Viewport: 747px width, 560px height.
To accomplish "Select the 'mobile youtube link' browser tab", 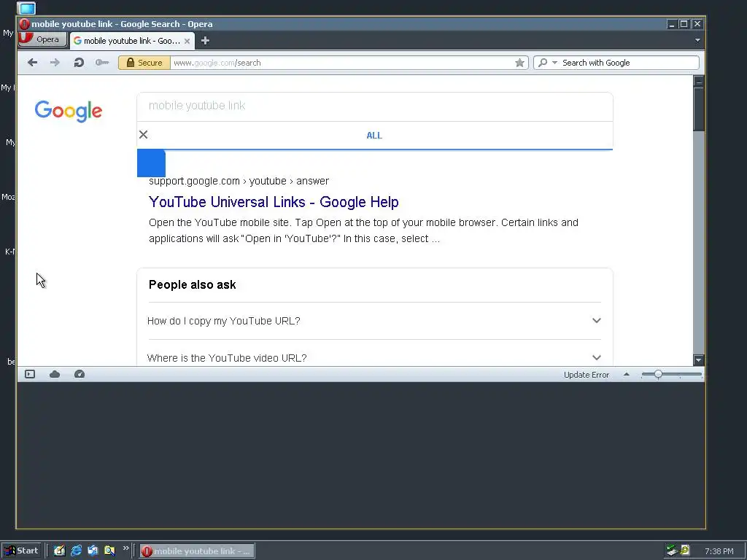I will pos(131,41).
